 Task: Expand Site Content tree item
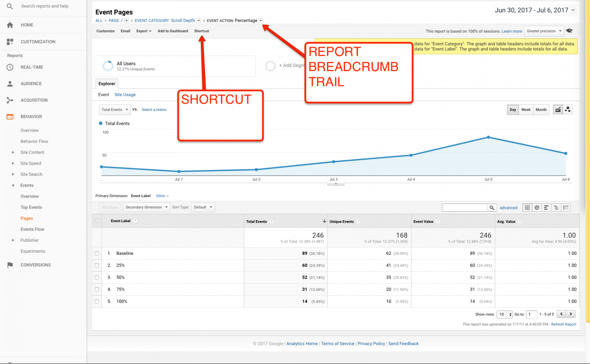pyautogui.click(x=13, y=152)
